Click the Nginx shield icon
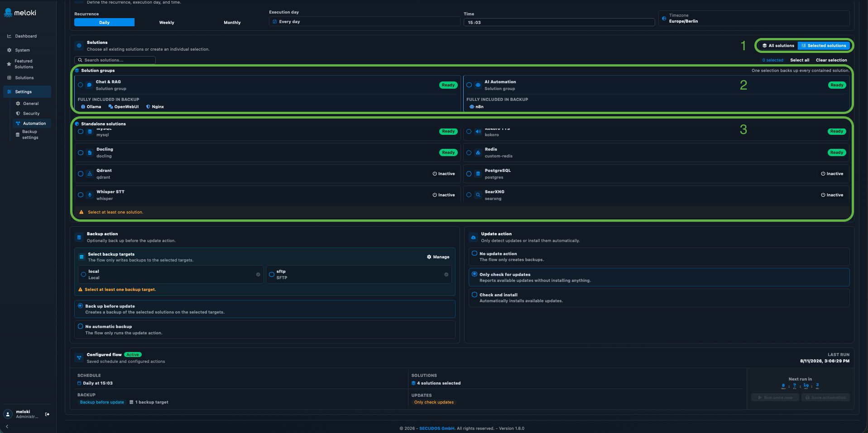Screen dimensions: 868x433 148,107
